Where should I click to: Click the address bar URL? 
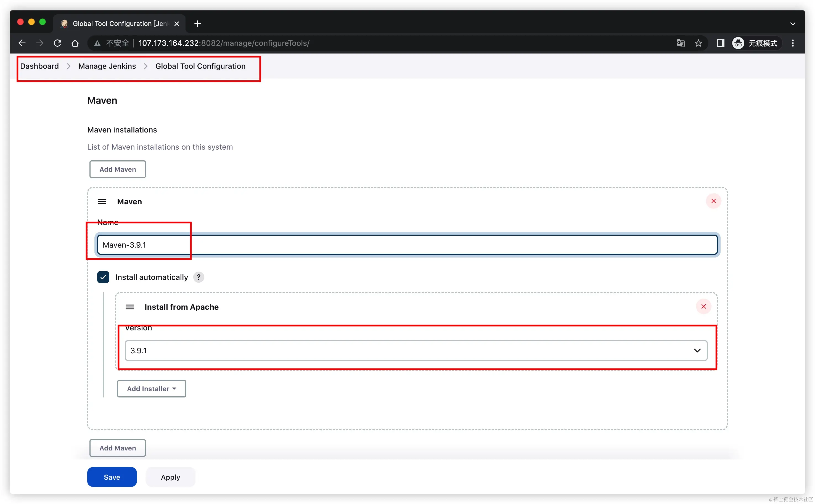pyautogui.click(x=224, y=43)
